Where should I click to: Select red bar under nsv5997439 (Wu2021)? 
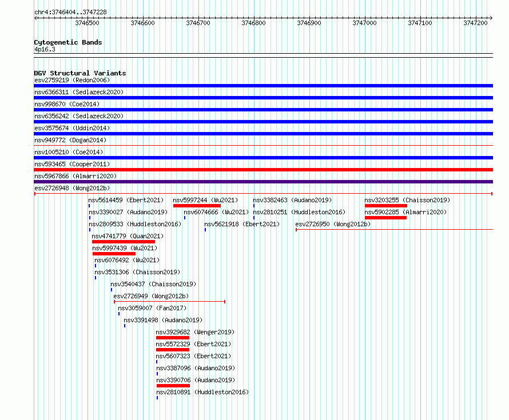click(x=114, y=254)
